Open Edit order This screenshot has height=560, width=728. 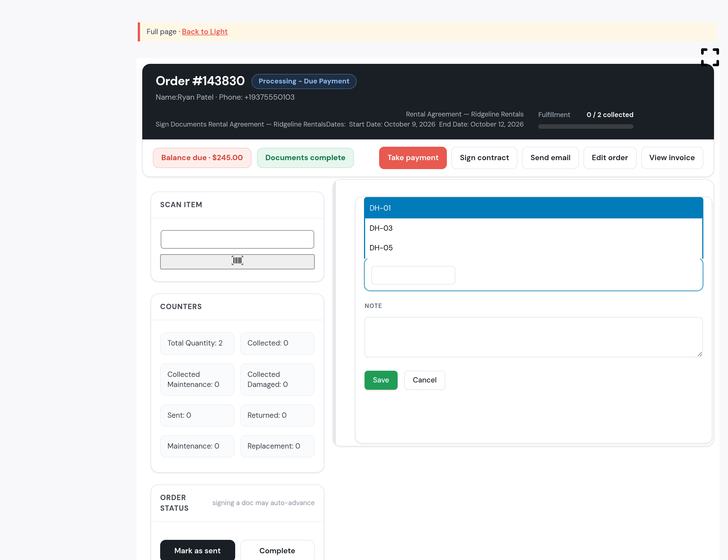[610, 158]
